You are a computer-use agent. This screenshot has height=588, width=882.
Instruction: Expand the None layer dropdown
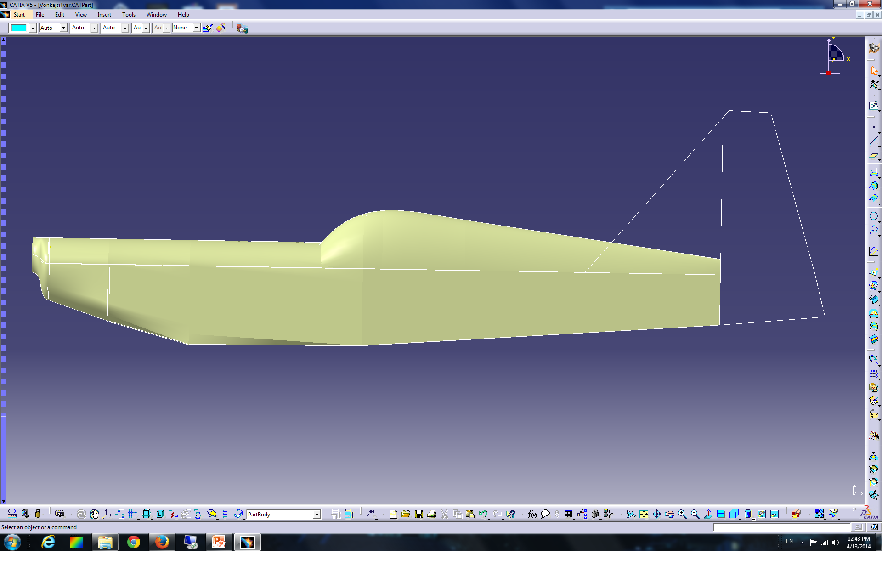[197, 28]
